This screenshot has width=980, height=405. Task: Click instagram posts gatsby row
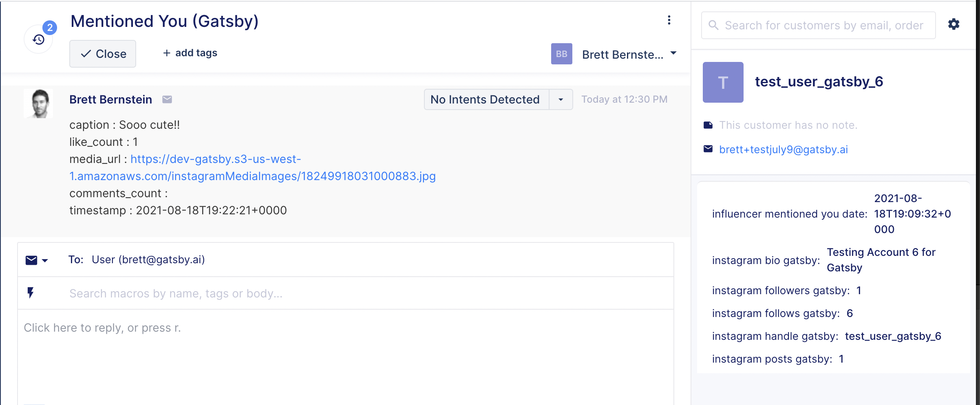point(778,359)
